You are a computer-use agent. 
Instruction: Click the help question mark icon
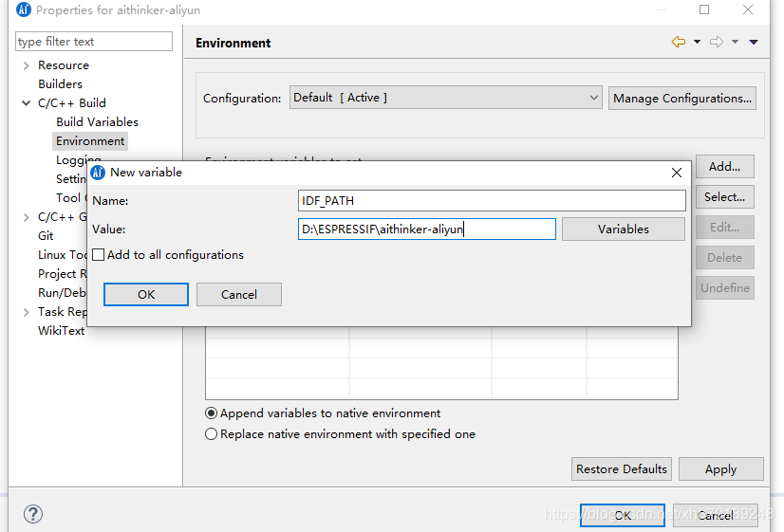(33, 514)
